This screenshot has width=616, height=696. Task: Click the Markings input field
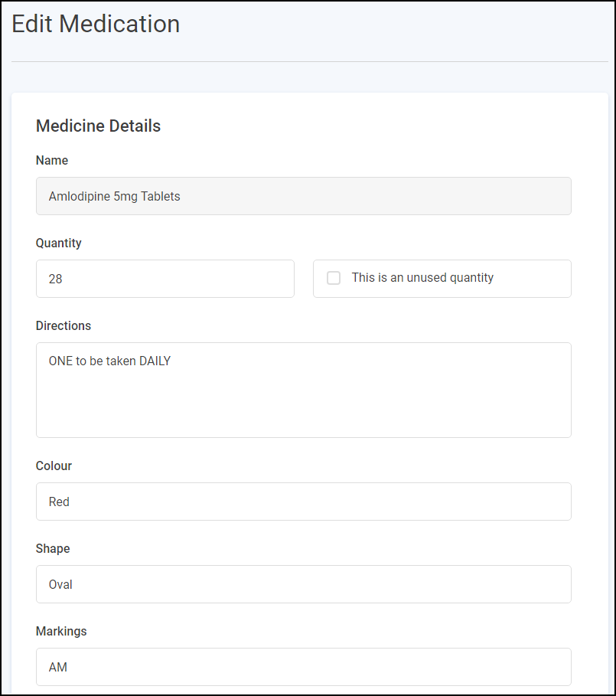(303, 667)
